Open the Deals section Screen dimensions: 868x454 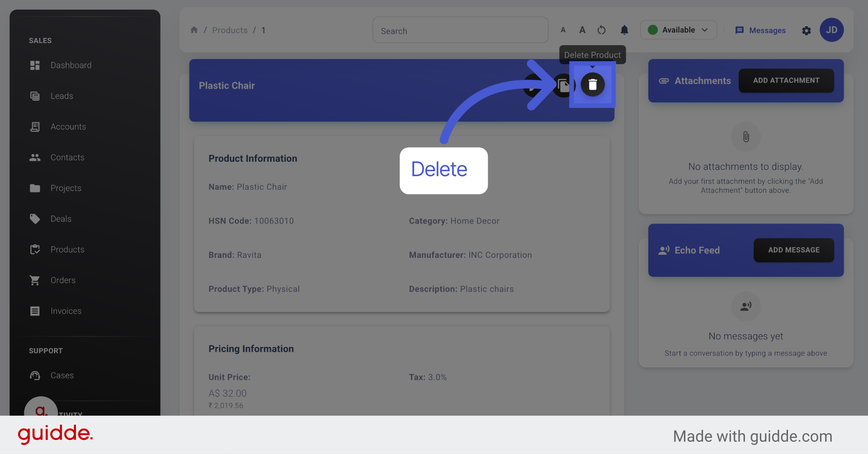[x=61, y=219]
